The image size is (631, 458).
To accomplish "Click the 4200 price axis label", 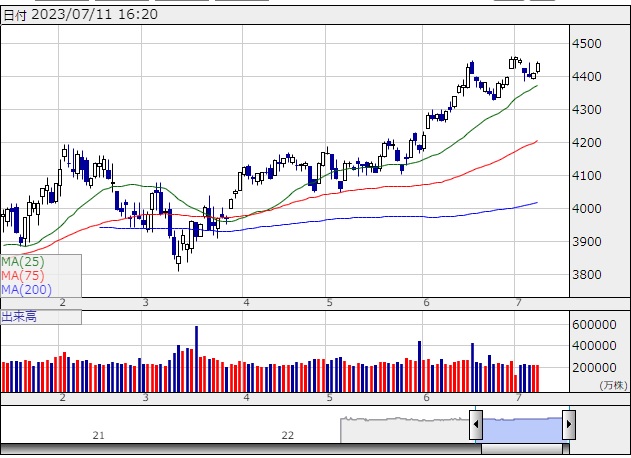I will [586, 142].
